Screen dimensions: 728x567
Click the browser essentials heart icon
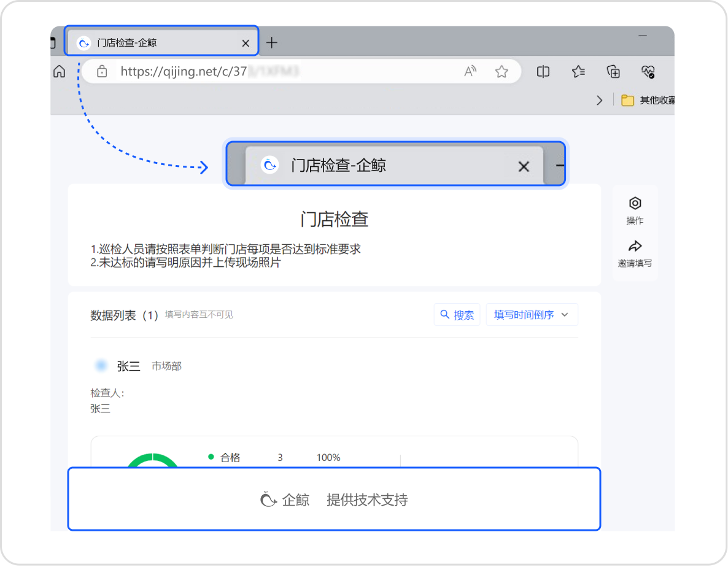point(648,72)
